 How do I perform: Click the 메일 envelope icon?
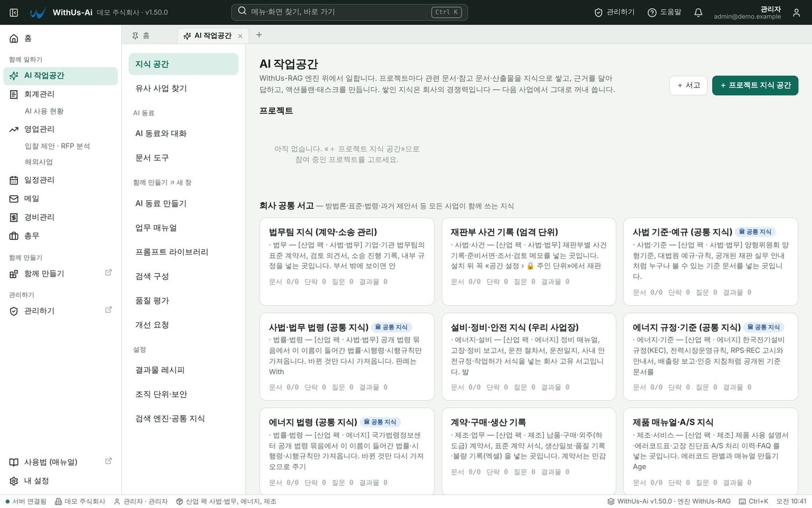pyautogui.click(x=14, y=199)
